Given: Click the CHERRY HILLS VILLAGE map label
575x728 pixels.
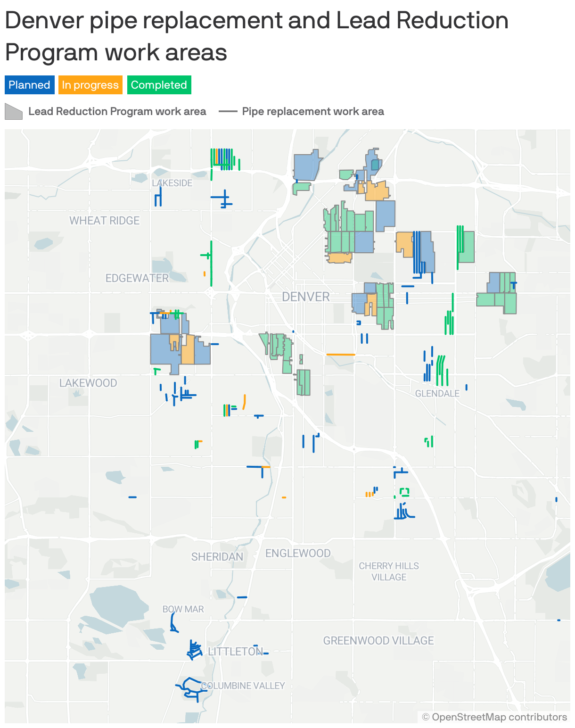Looking at the screenshot, I should click(x=389, y=571).
